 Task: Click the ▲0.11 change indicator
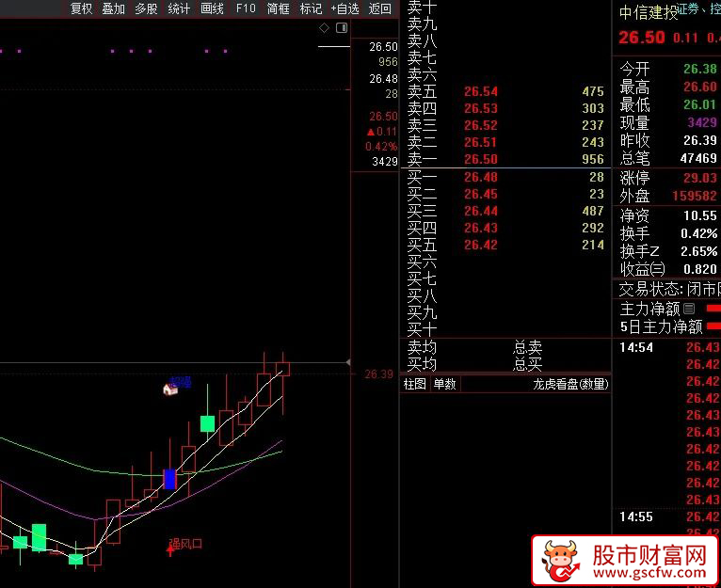(x=381, y=132)
